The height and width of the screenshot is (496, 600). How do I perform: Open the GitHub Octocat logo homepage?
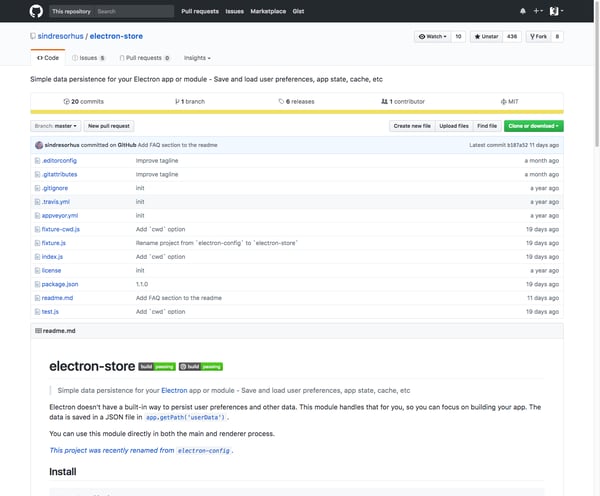pyautogui.click(x=36, y=11)
